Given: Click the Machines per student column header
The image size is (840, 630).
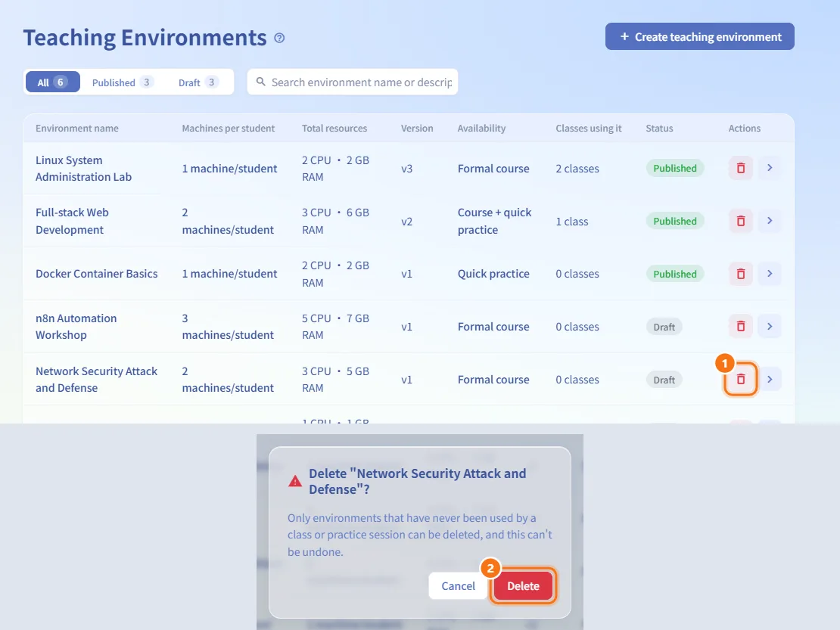Looking at the screenshot, I should coord(229,128).
